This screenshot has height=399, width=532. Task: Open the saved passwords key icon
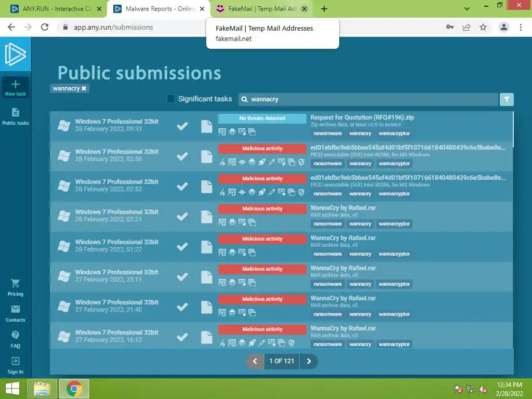tap(450, 27)
